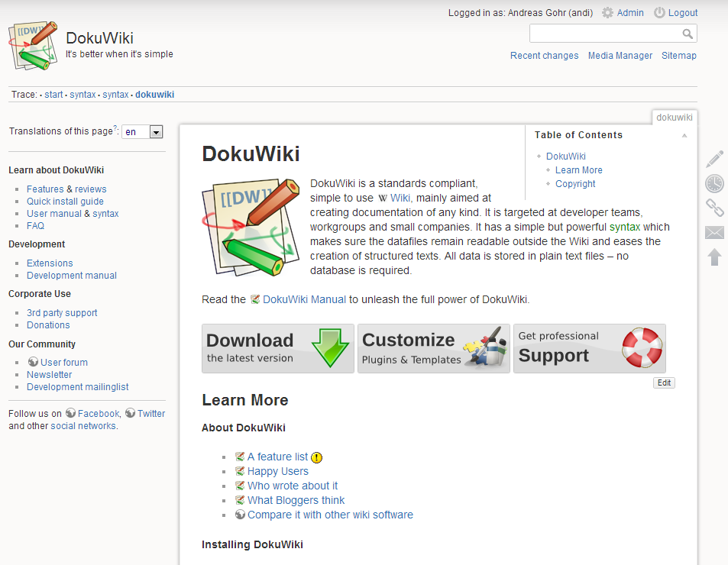Go to the Sitemap

click(678, 56)
